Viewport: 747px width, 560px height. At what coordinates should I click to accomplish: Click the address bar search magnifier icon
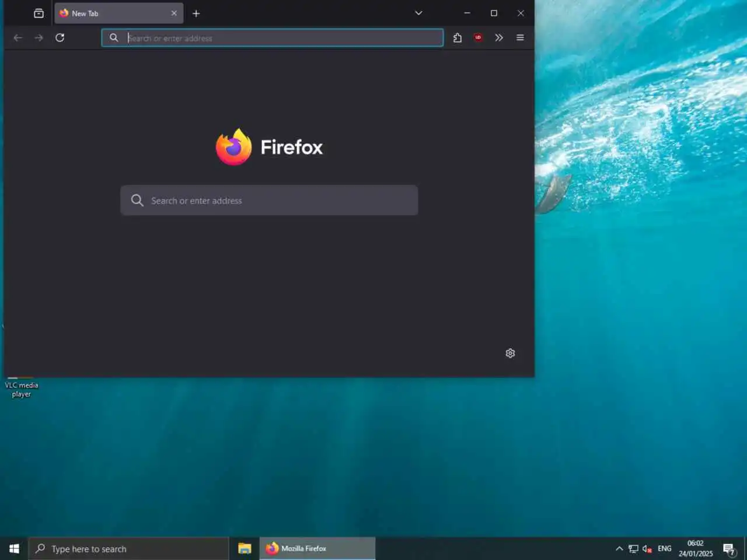(x=114, y=38)
